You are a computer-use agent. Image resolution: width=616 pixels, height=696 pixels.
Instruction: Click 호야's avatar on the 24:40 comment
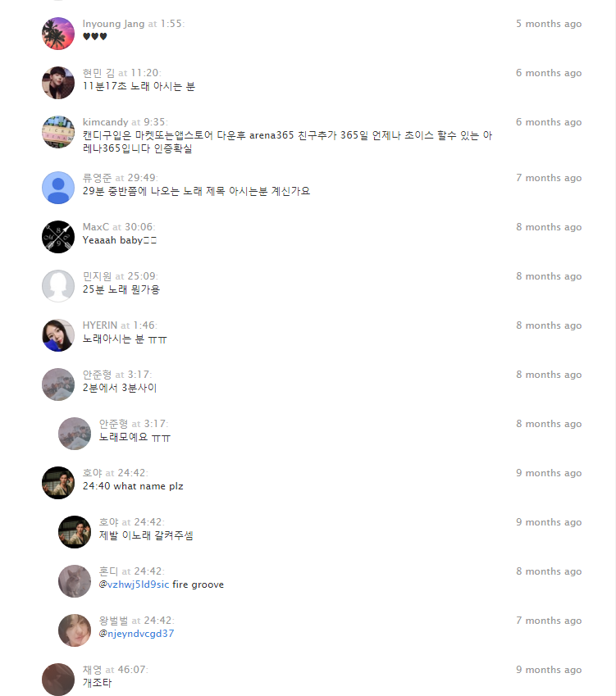pyautogui.click(x=58, y=483)
